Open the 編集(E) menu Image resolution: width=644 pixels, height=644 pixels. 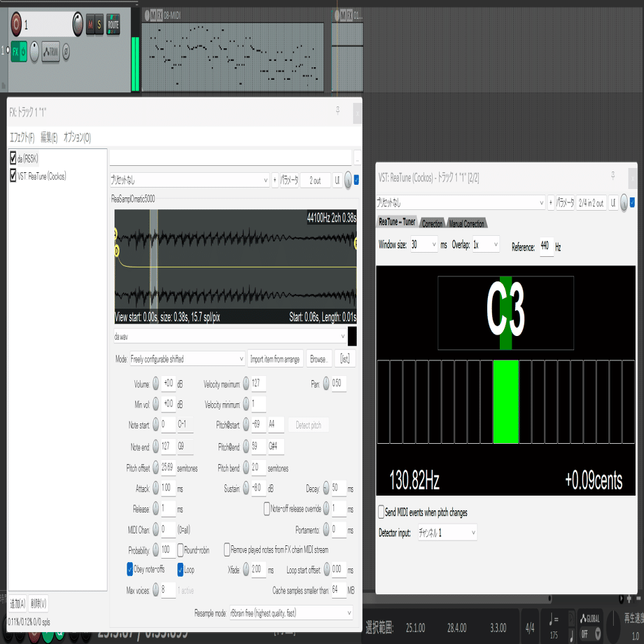tap(49, 137)
